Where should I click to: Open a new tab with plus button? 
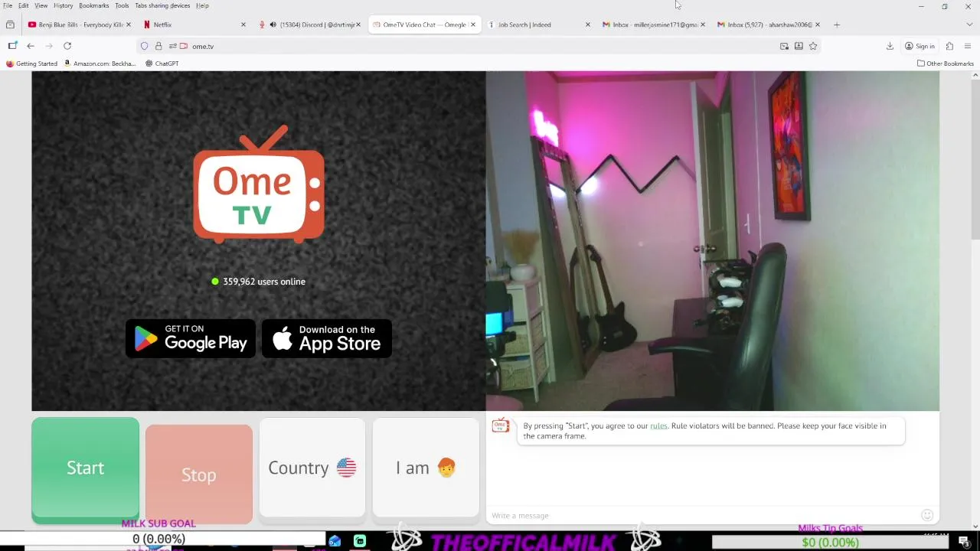[836, 24]
